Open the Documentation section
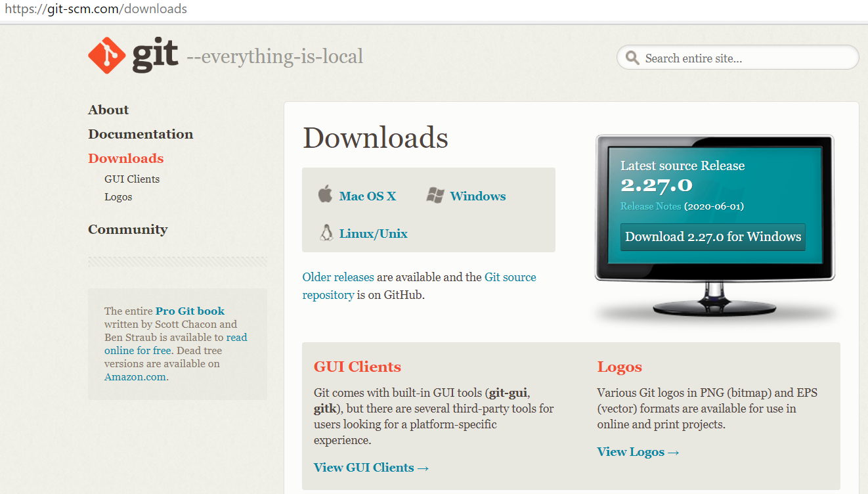Viewport: 868px width, 494px height. [x=141, y=134]
